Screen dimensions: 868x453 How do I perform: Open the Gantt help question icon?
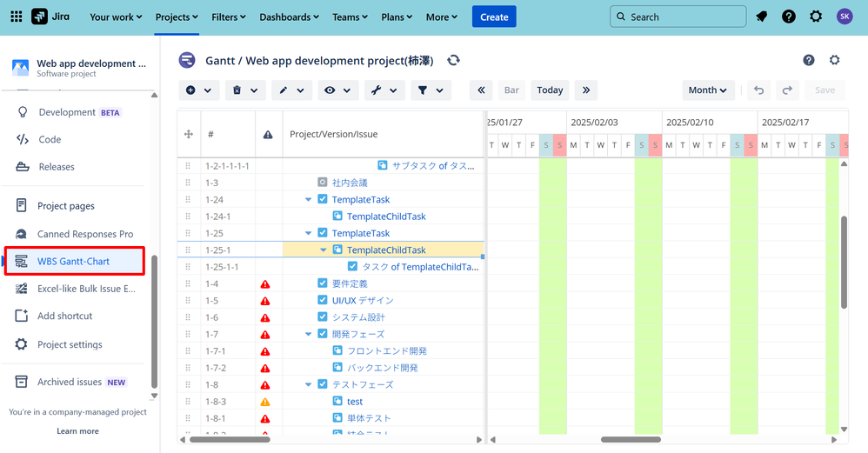pos(808,60)
